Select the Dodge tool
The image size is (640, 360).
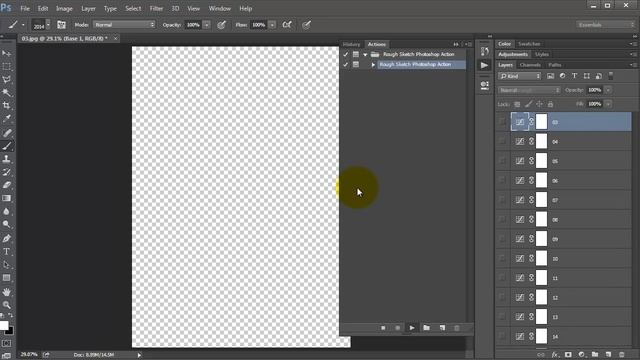tap(7, 224)
